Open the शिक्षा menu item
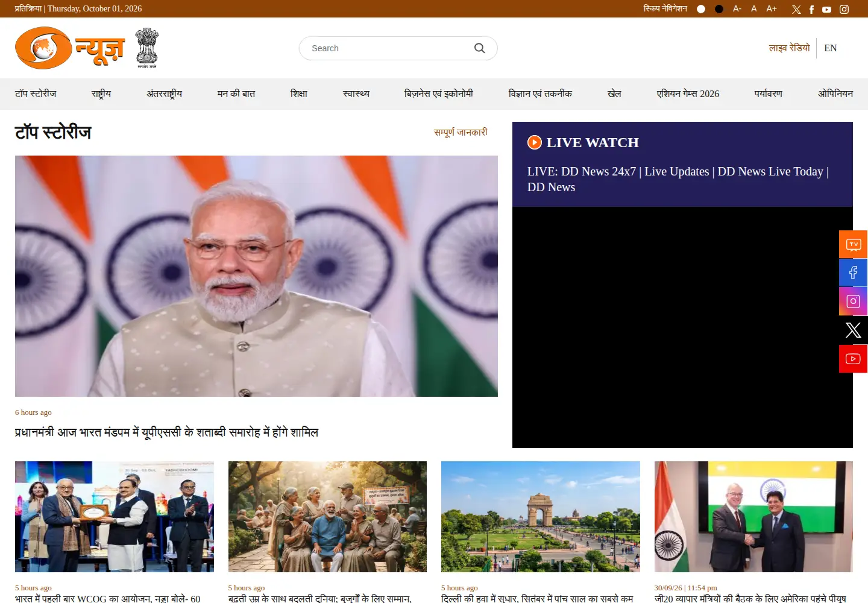868x603 pixels. (299, 93)
